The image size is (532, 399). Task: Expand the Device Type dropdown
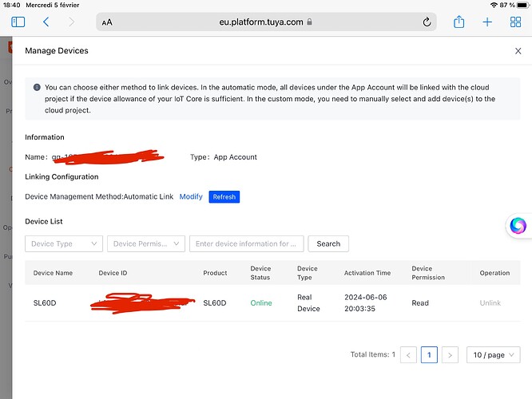pyautogui.click(x=64, y=243)
